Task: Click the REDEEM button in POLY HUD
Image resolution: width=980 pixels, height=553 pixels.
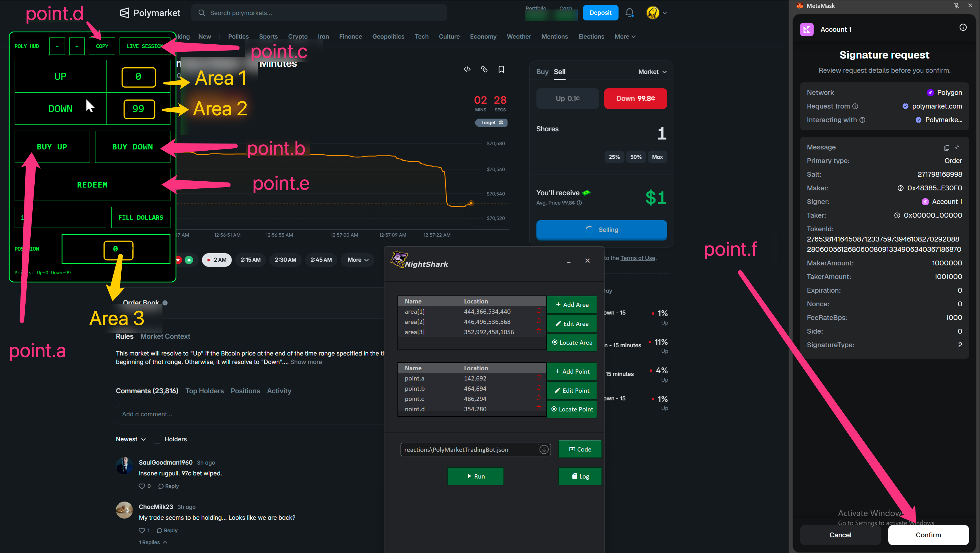Action: [92, 185]
